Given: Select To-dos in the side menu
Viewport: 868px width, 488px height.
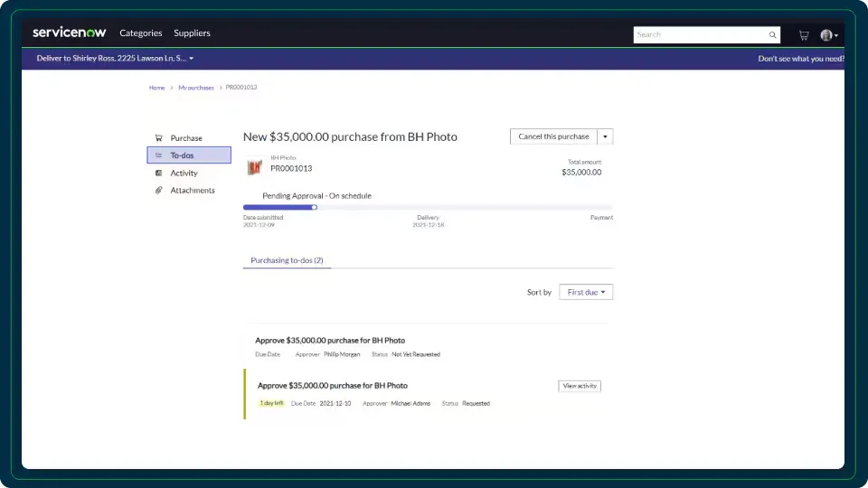Looking at the screenshot, I should 189,155.
